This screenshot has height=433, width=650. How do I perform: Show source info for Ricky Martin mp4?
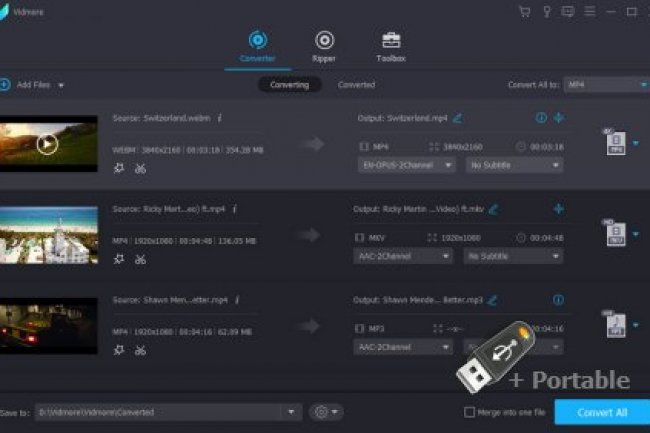coord(234,209)
